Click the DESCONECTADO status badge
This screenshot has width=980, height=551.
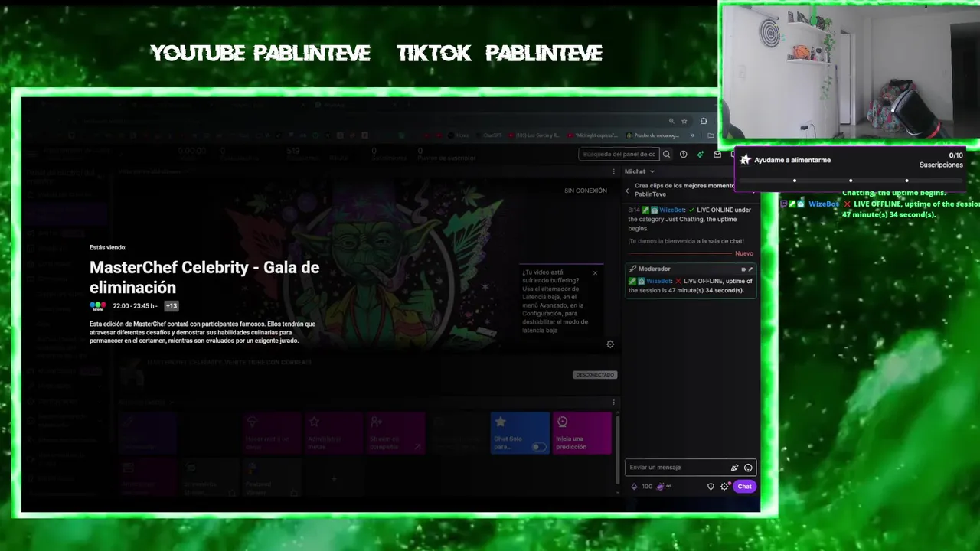coord(595,375)
